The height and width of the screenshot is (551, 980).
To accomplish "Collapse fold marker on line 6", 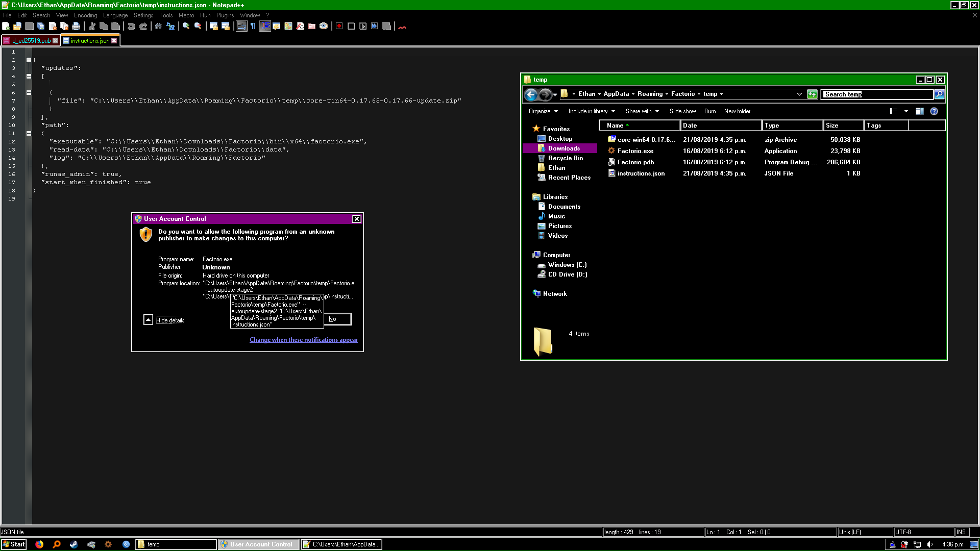I will point(29,92).
